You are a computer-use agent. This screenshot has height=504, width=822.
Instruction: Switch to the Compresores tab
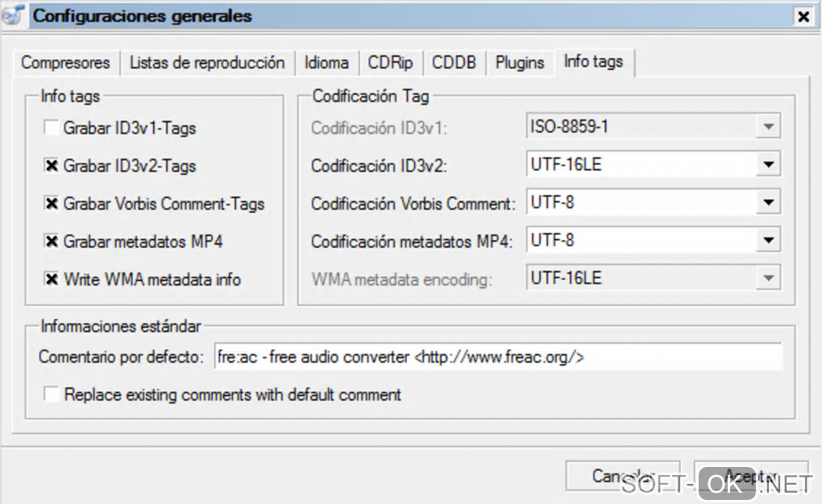65,63
